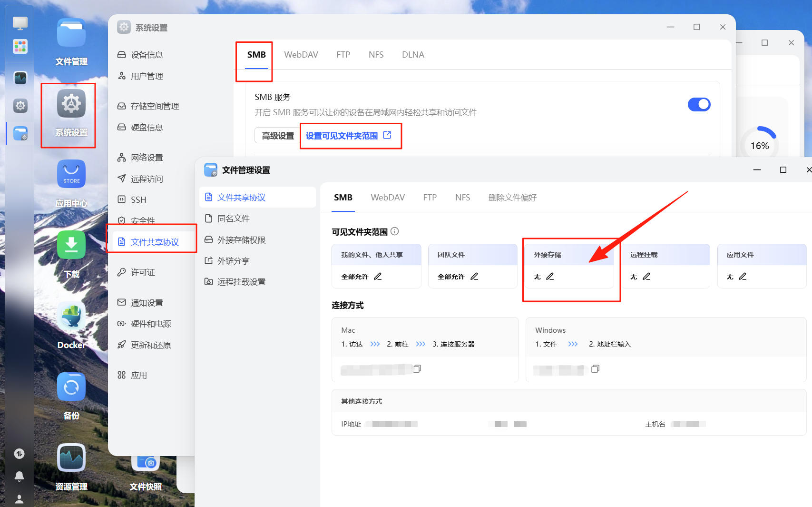The width and height of the screenshot is (812, 507).
Task: Switch to resource monitor in the dock
Action: pyautogui.click(x=20, y=78)
